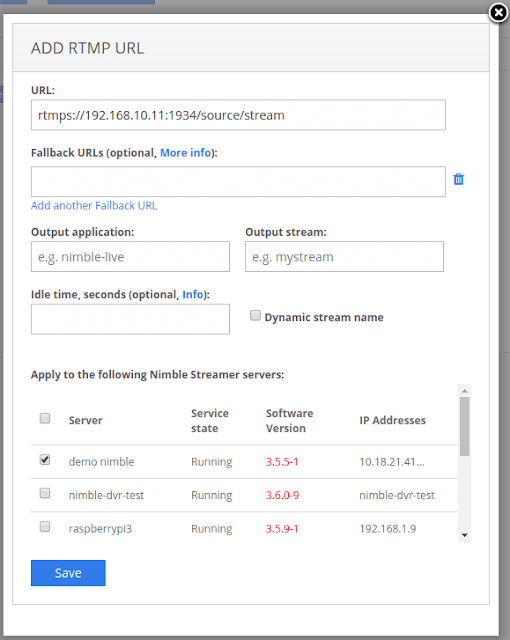
Task: Click the servers list scrollbar thumb
Action: click(x=464, y=427)
